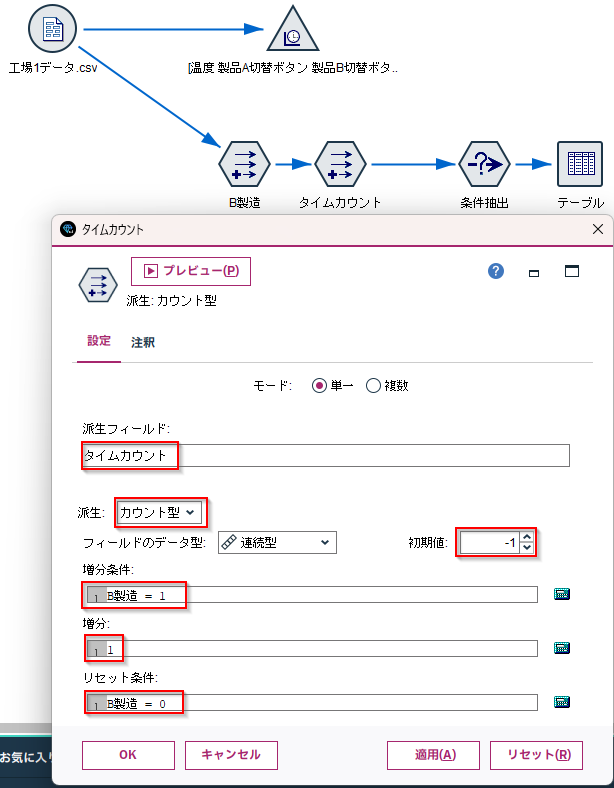Increase the 初期値 with up arrow

[527, 537]
